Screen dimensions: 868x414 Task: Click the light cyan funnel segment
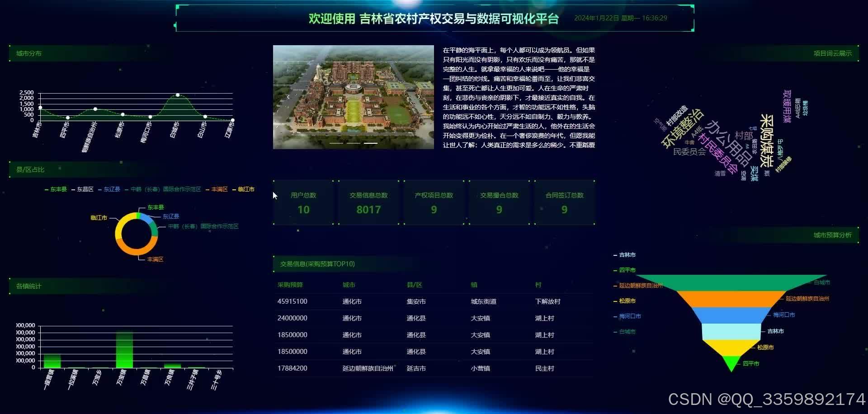731,331
